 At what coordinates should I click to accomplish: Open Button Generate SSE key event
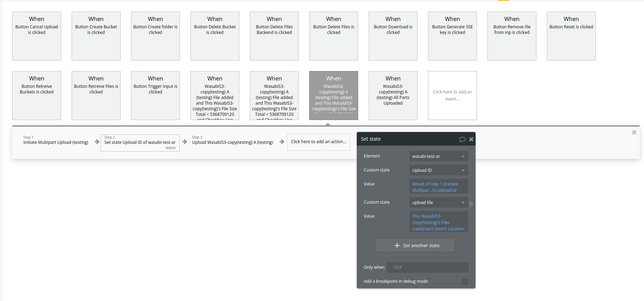(453, 36)
